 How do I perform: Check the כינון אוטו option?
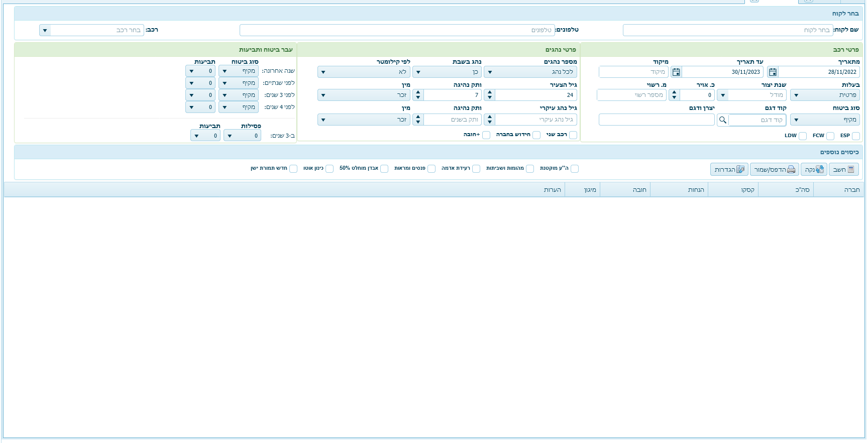[330, 169]
